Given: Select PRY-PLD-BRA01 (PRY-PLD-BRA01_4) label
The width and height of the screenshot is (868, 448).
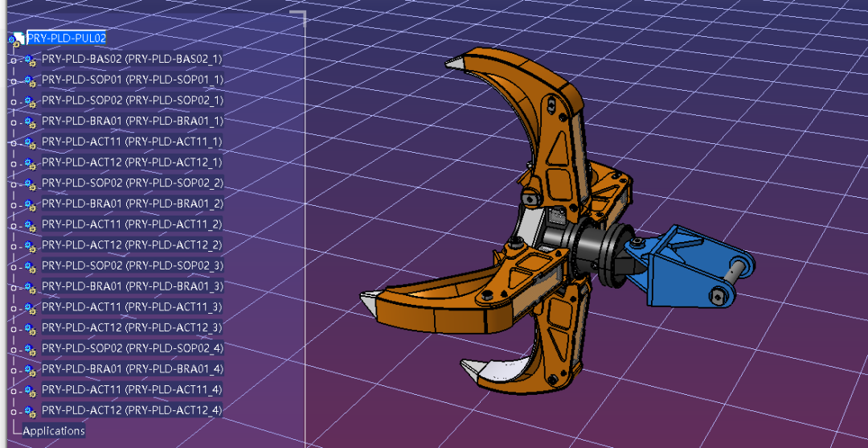Looking at the screenshot, I should pyautogui.click(x=133, y=369).
